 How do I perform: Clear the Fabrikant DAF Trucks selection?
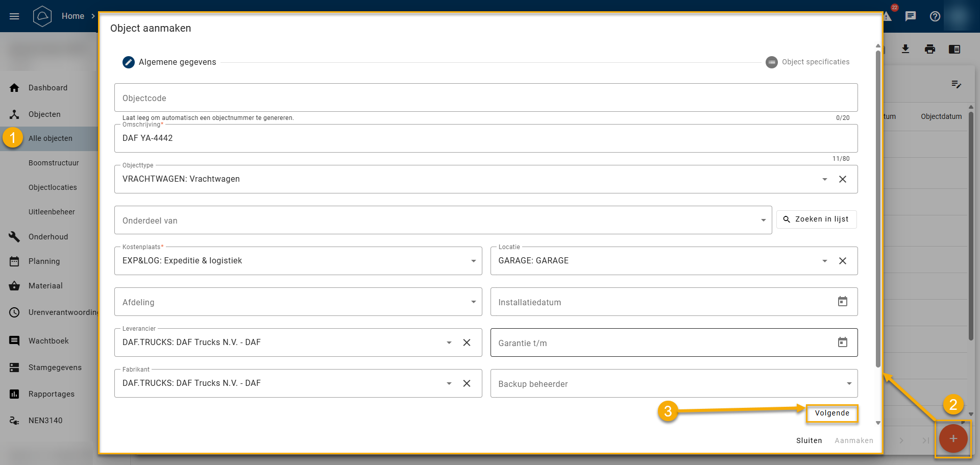tap(467, 383)
